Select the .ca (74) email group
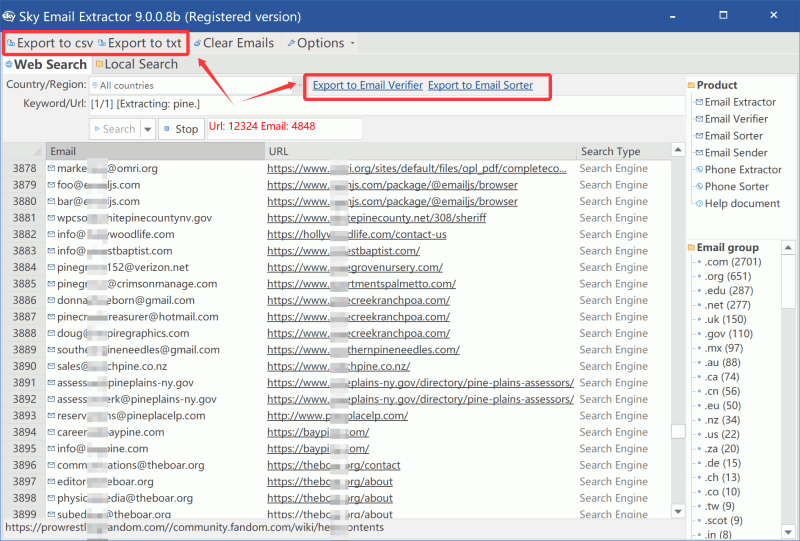The width and height of the screenshot is (800, 541). pyautogui.click(x=722, y=377)
